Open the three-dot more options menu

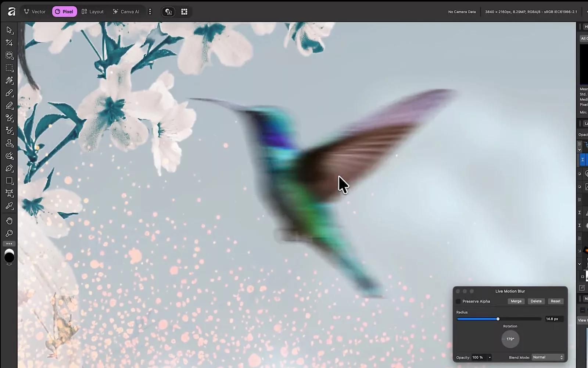pos(150,12)
